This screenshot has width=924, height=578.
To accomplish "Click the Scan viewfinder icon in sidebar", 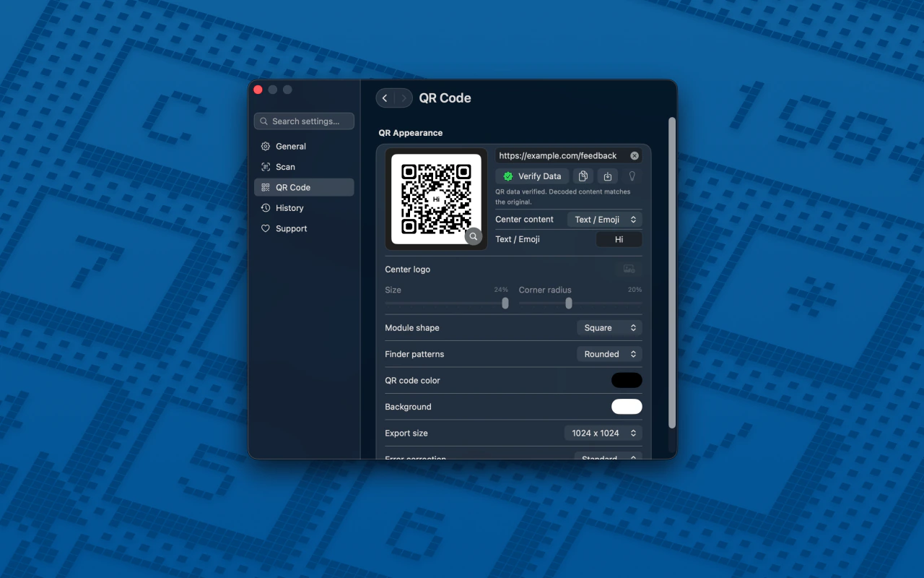I will click(266, 167).
